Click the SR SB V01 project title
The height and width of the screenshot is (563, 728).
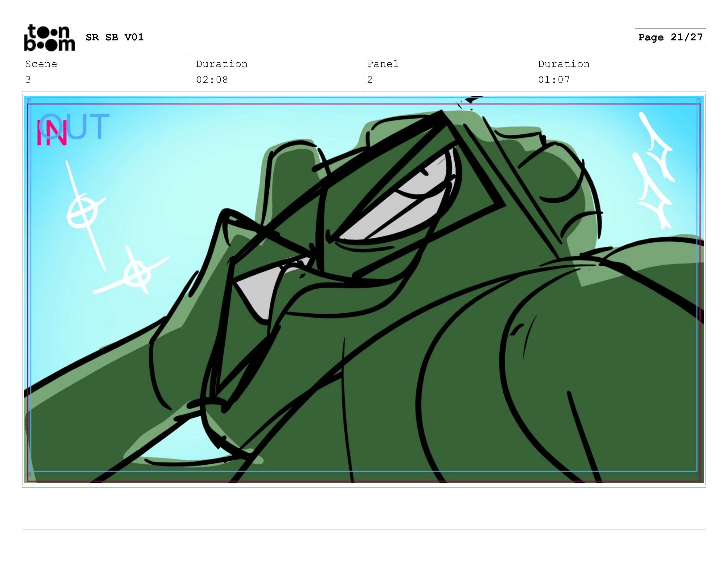click(114, 37)
